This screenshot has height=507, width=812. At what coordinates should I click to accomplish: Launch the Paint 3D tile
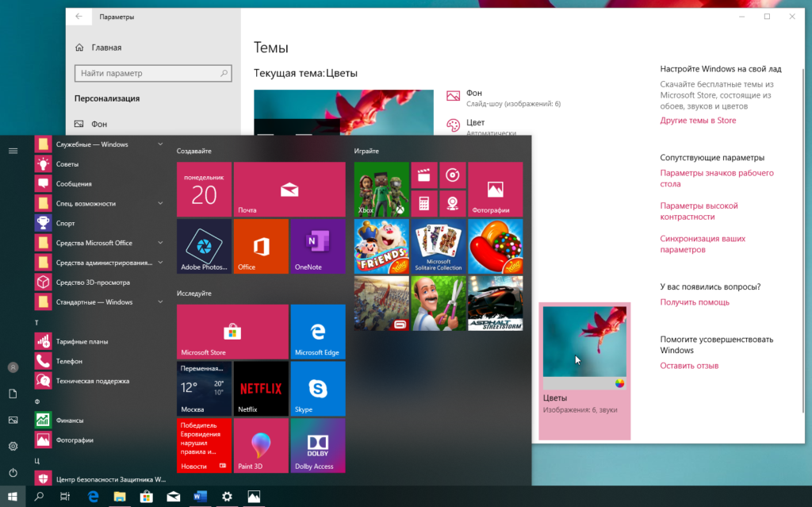point(260,445)
